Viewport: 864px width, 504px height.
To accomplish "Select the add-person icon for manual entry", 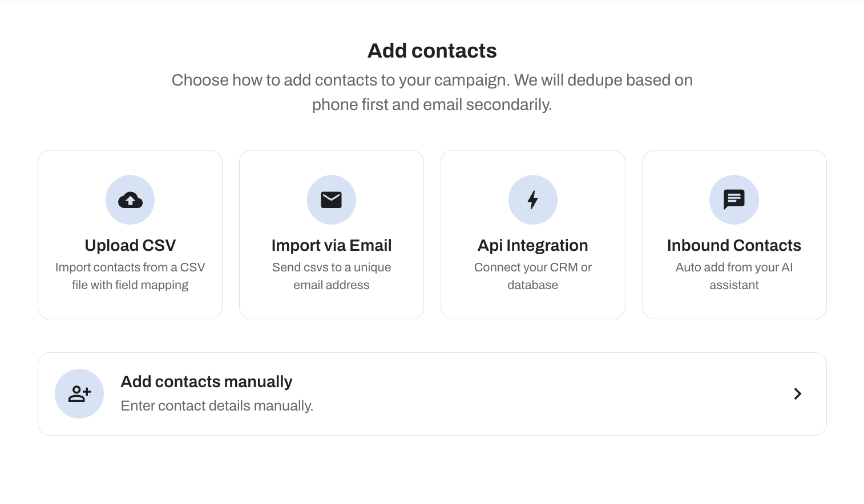I will click(x=79, y=393).
